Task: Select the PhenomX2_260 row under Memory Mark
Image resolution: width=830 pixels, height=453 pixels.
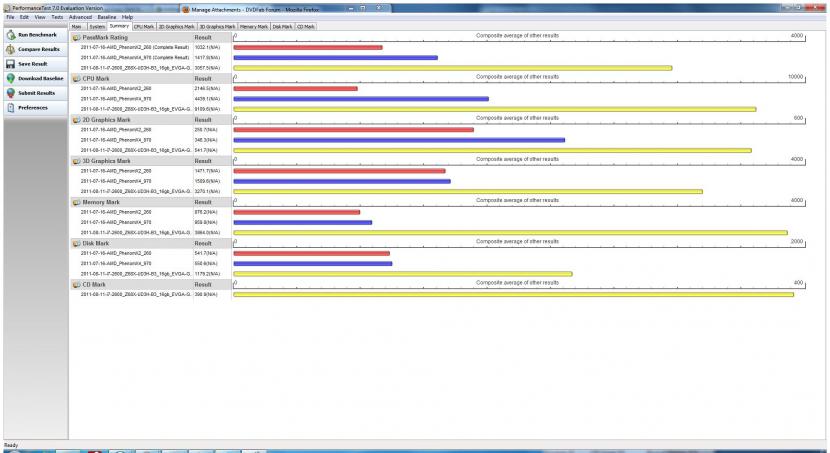Action: tap(116, 212)
